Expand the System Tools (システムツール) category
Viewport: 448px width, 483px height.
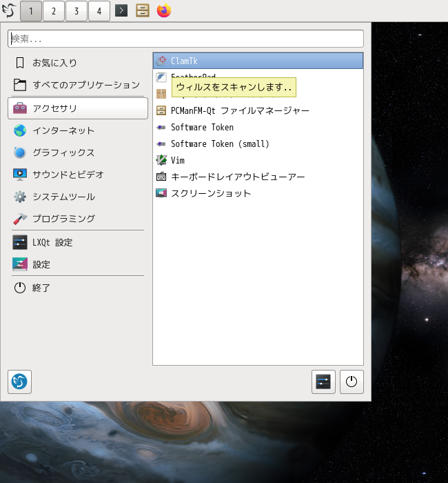[x=63, y=197]
